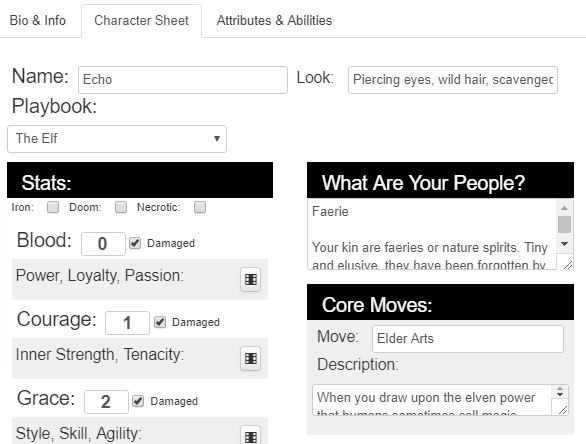Switch to the Bio & Info tab
Screen dimensions: 586x444
point(38,20)
